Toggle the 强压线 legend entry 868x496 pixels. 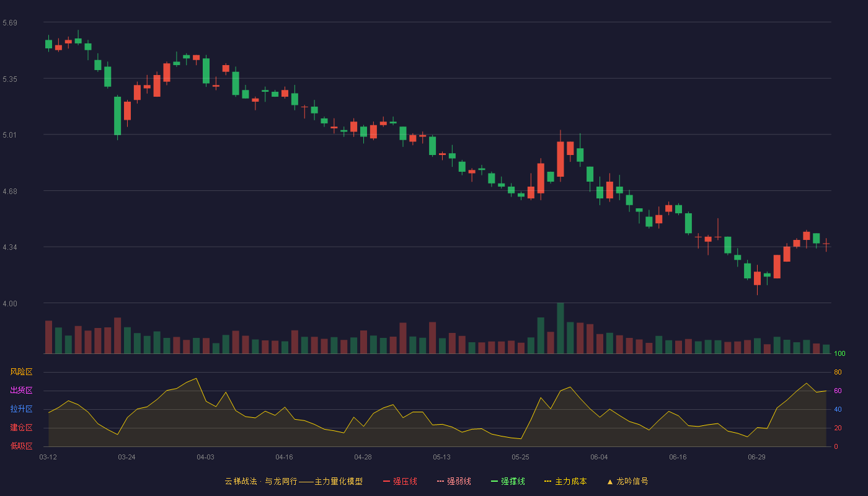click(x=400, y=481)
